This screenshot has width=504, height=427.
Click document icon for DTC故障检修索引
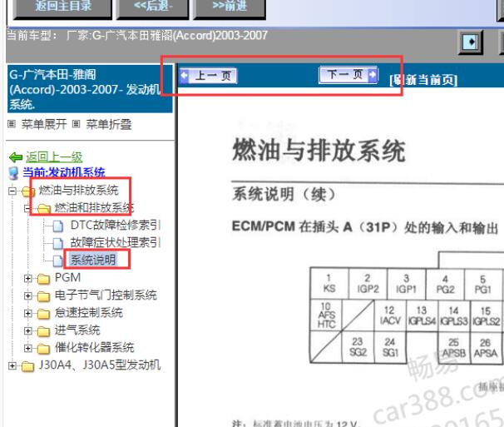click(x=58, y=226)
